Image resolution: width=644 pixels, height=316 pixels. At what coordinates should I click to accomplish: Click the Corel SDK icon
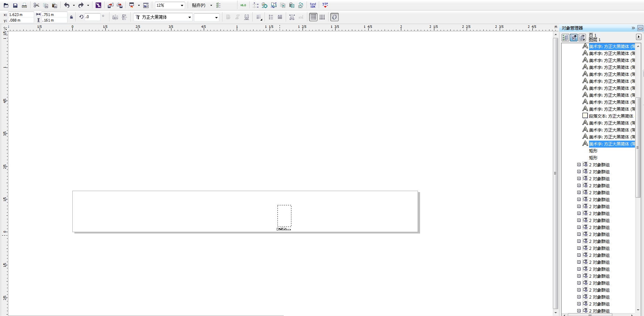pyautogui.click(x=313, y=5)
